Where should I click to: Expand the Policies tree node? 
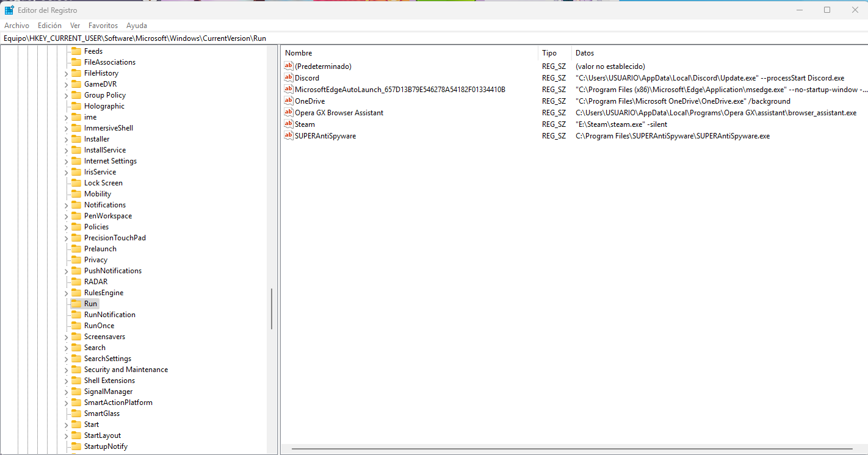[x=66, y=226]
